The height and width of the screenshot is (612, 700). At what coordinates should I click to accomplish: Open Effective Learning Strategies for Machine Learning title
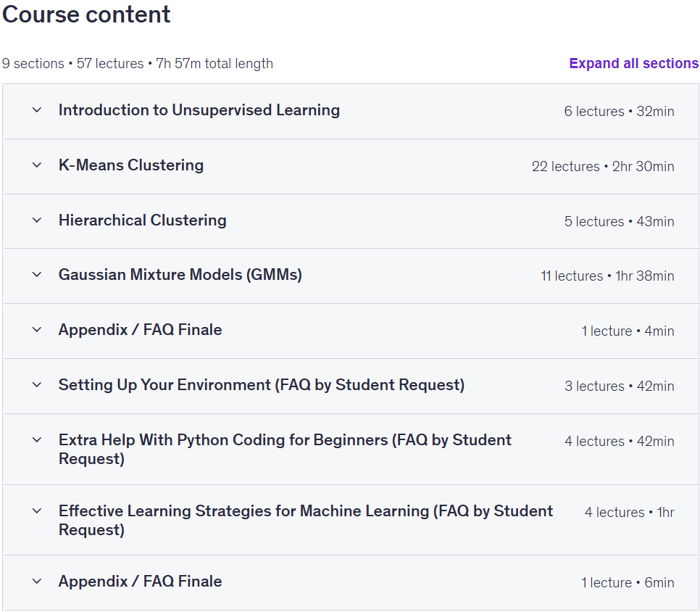[x=306, y=521]
